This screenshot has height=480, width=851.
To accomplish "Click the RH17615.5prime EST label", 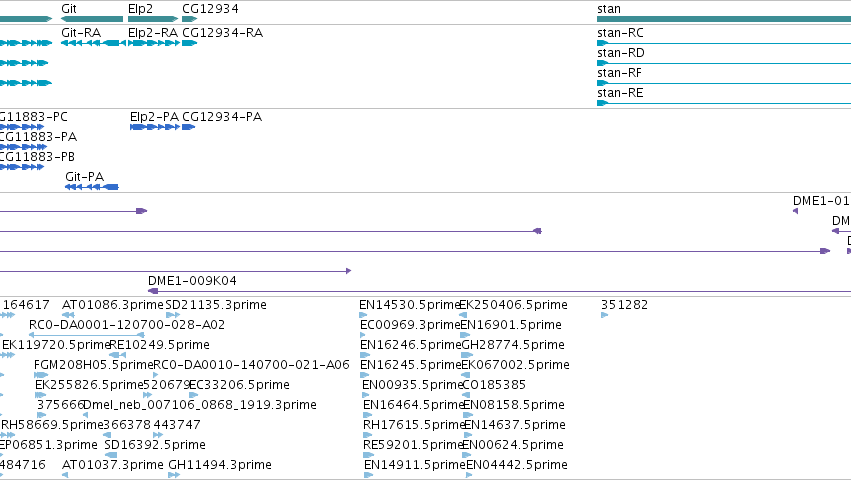I will point(414,425).
